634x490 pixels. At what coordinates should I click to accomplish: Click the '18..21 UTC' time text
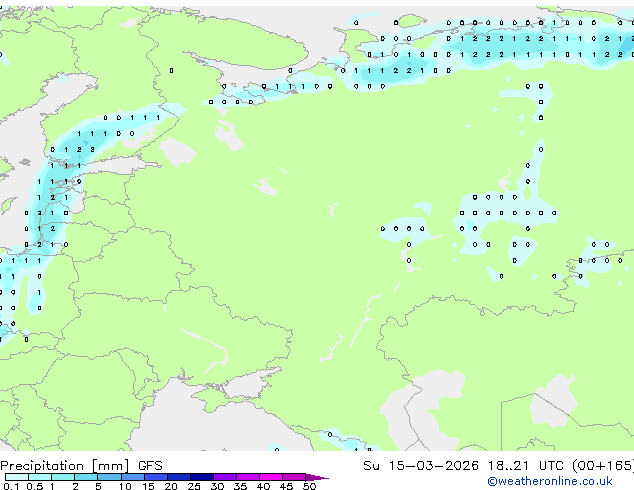pos(525,466)
